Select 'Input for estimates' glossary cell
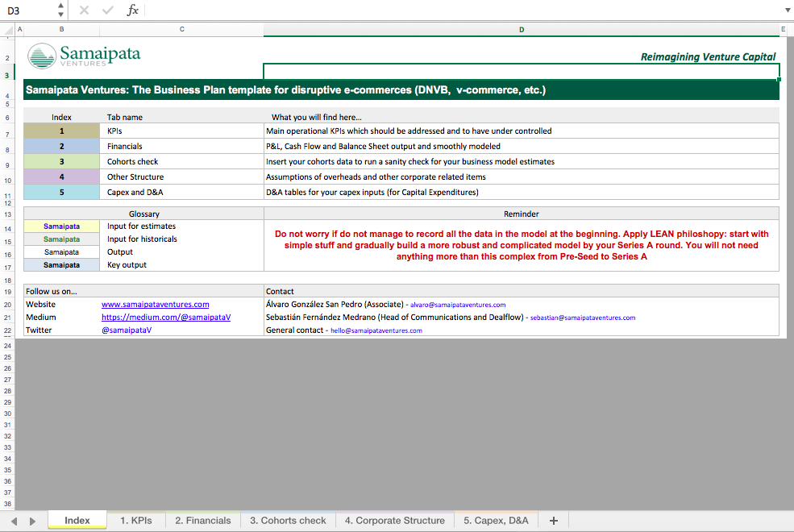This screenshot has height=532, width=794. click(x=182, y=227)
